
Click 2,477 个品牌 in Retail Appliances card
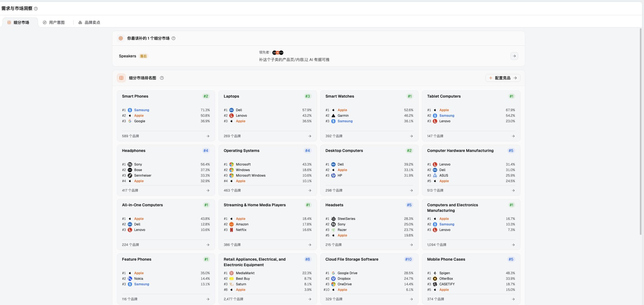tap(233, 299)
